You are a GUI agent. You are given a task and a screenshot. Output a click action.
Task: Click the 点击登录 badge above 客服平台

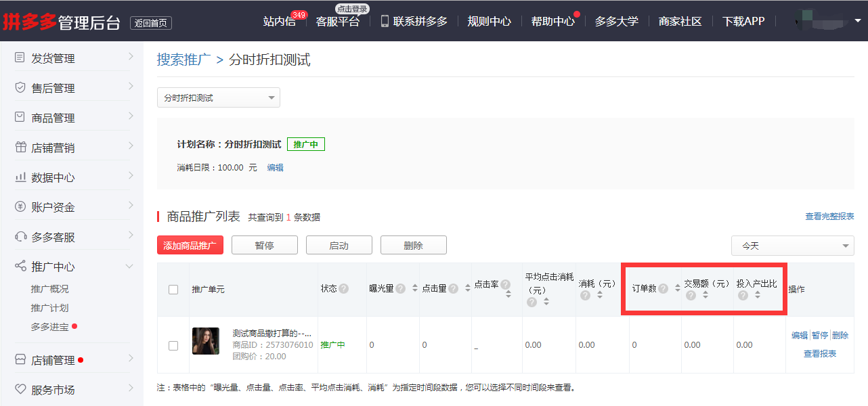pyautogui.click(x=351, y=9)
